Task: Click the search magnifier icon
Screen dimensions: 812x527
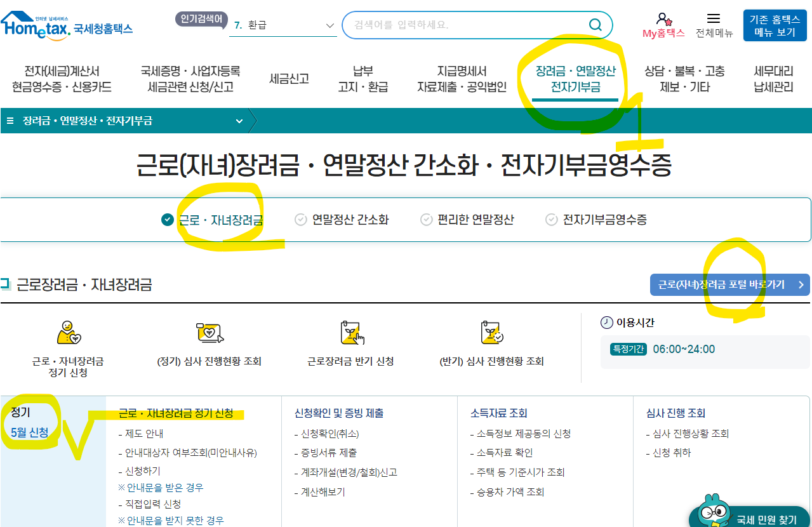Action: (x=594, y=25)
